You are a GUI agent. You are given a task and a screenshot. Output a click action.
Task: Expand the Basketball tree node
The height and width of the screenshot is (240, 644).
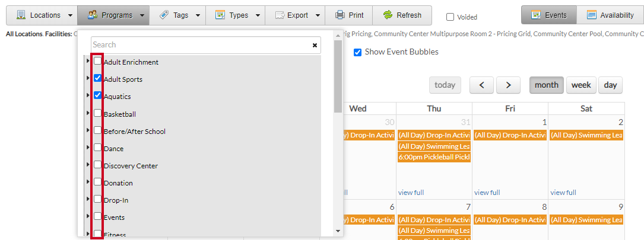coord(87,113)
